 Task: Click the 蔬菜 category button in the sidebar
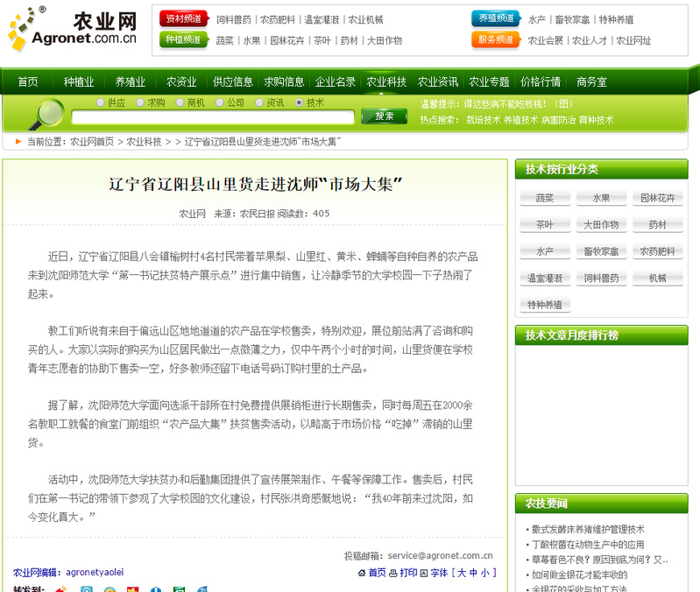tap(545, 198)
